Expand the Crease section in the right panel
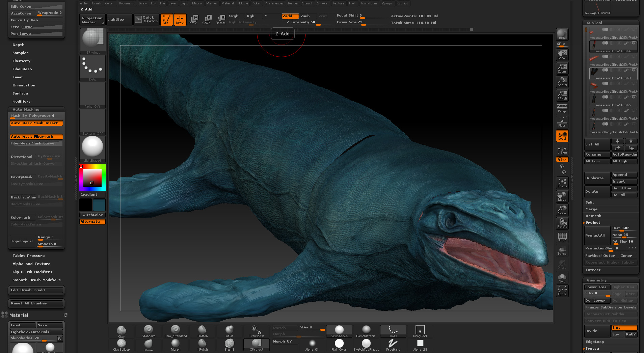The height and width of the screenshot is (353, 644). (x=591, y=348)
